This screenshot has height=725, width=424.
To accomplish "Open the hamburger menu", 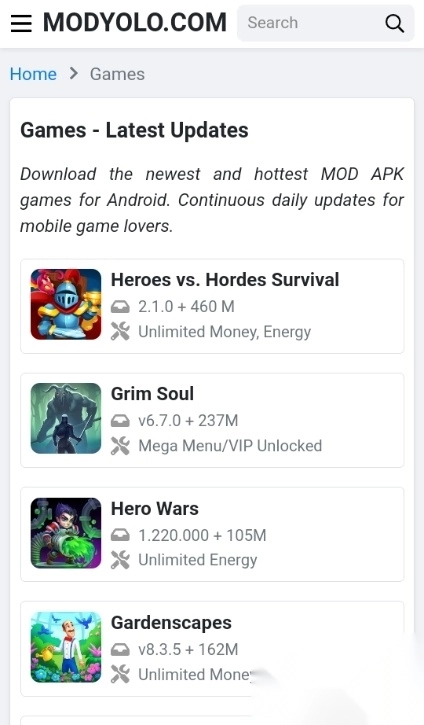I will click(x=21, y=23).
